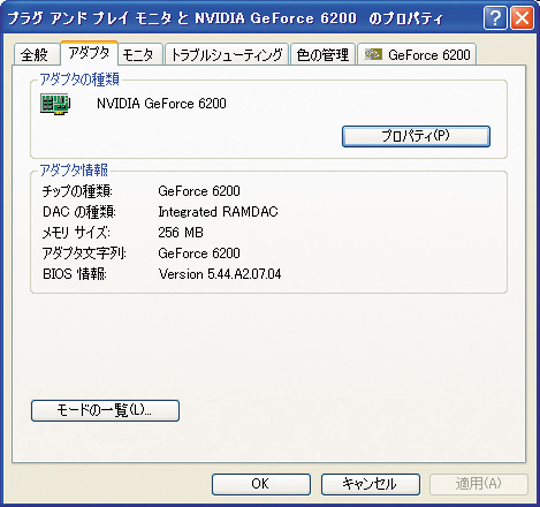
Task: Click the メモリ サイズ label
Action: pos(76,233)
